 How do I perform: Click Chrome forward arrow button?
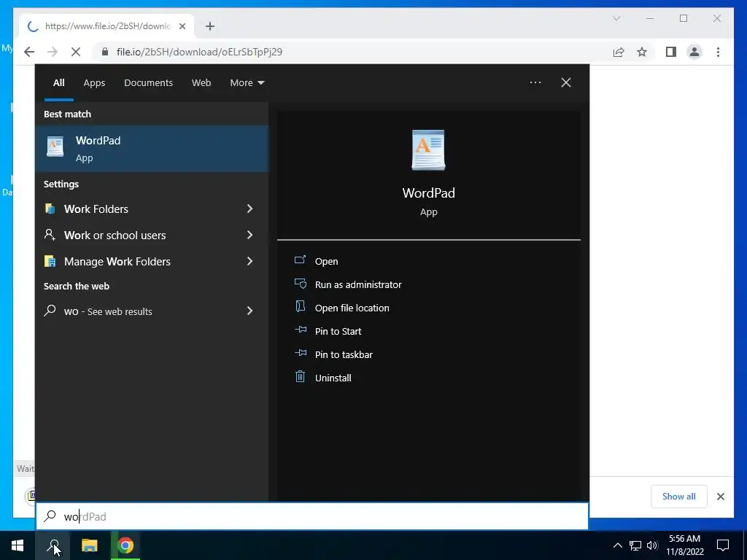point(53,52)
